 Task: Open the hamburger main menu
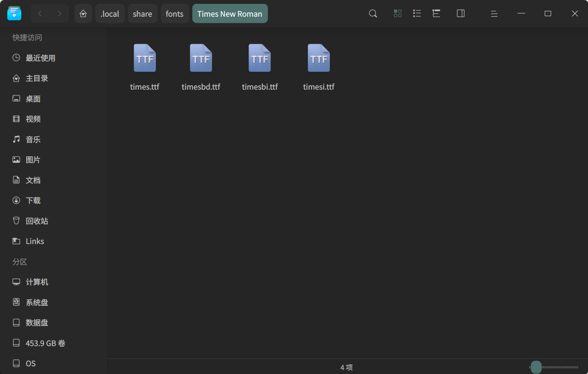[494, 14]
